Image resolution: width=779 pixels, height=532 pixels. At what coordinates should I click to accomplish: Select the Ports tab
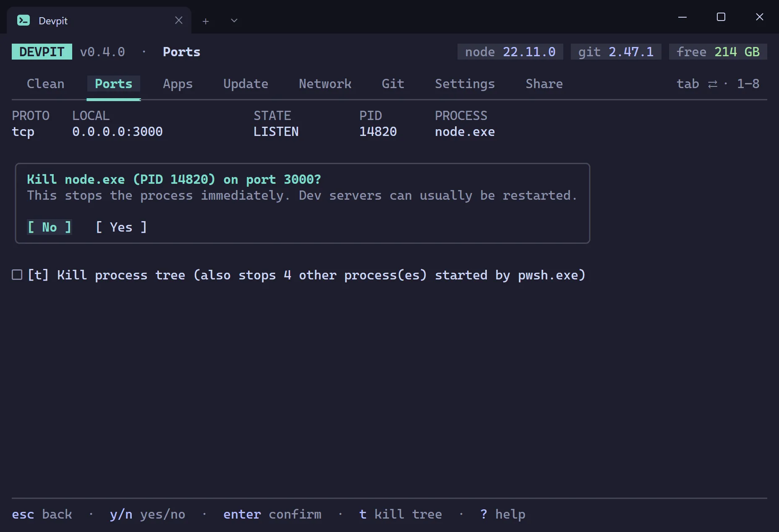tap(114, 84)
